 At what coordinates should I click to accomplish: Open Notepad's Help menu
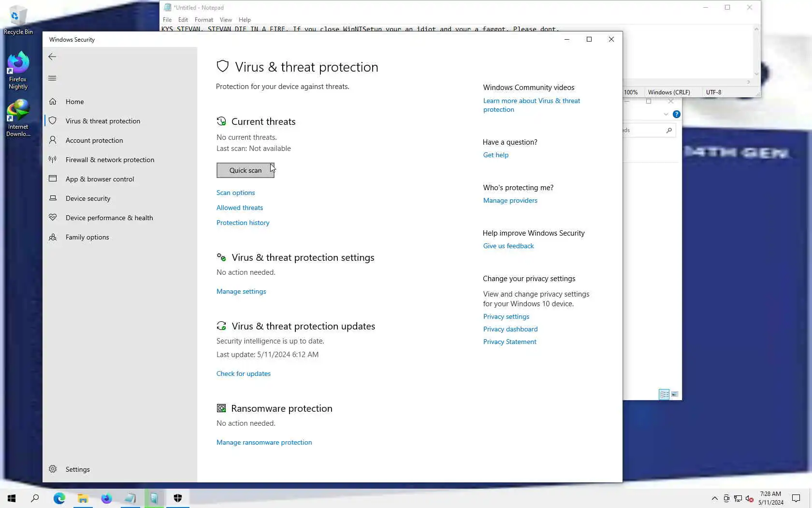tap(245, 20)
